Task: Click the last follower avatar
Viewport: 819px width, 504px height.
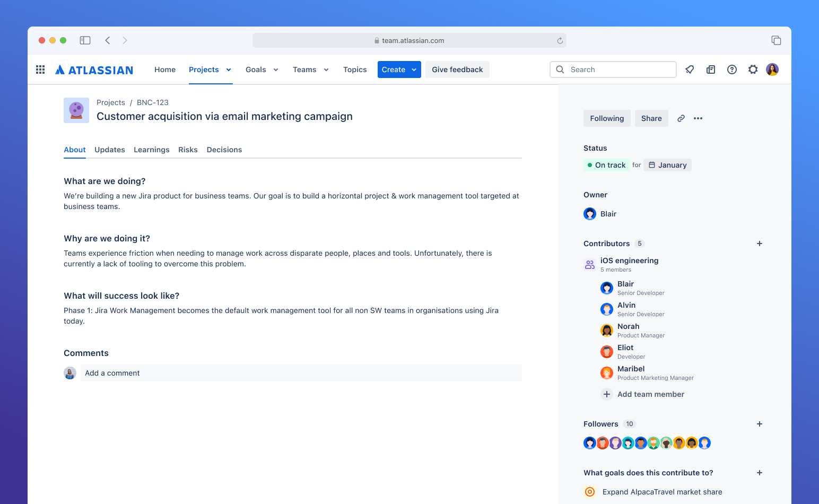Action: 704,443
